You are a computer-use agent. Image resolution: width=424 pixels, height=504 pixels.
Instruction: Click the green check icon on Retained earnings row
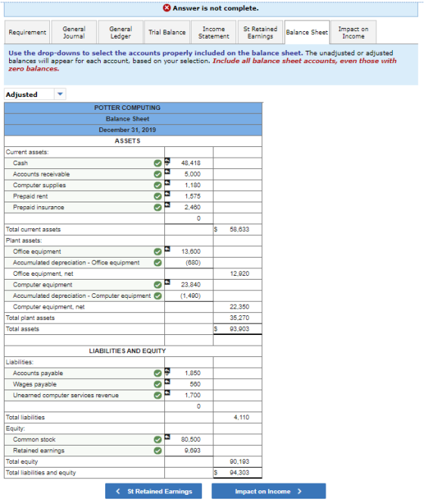pos(157,450)
